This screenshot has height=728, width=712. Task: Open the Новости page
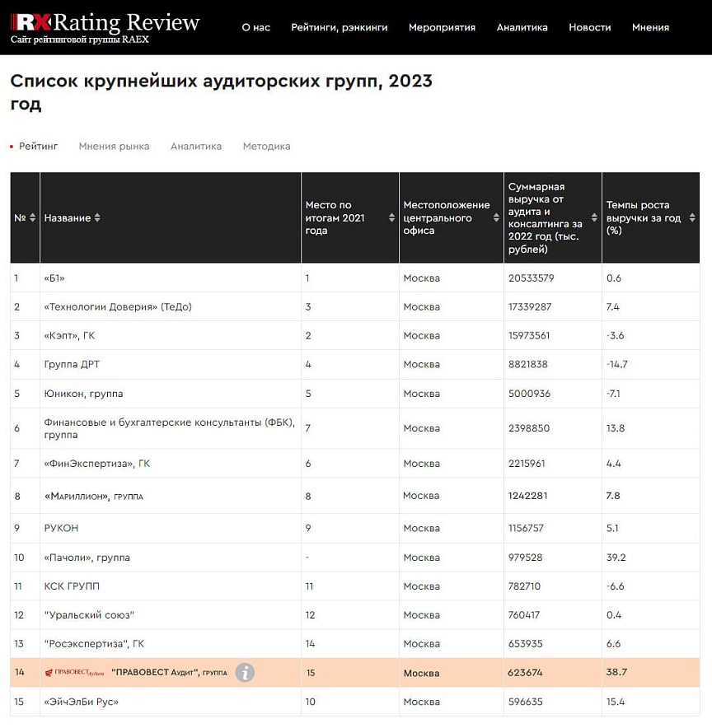coord(589,27)
